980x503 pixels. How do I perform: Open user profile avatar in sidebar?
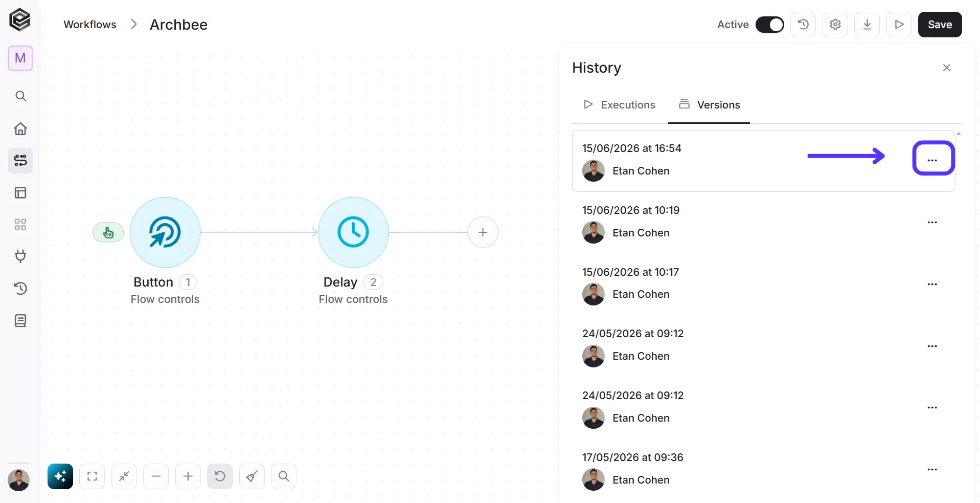tap(19, 480)
